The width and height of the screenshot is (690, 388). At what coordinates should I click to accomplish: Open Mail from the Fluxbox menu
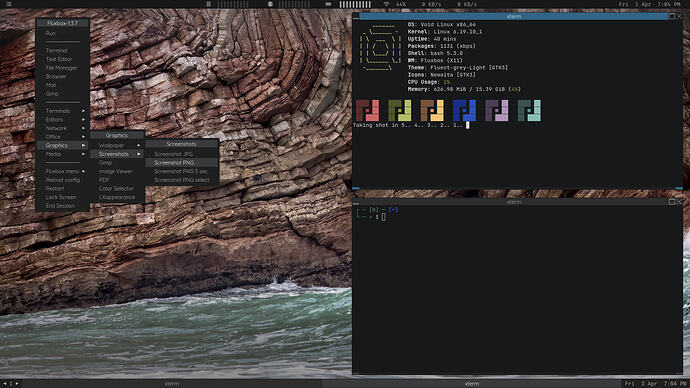[62, 85]
